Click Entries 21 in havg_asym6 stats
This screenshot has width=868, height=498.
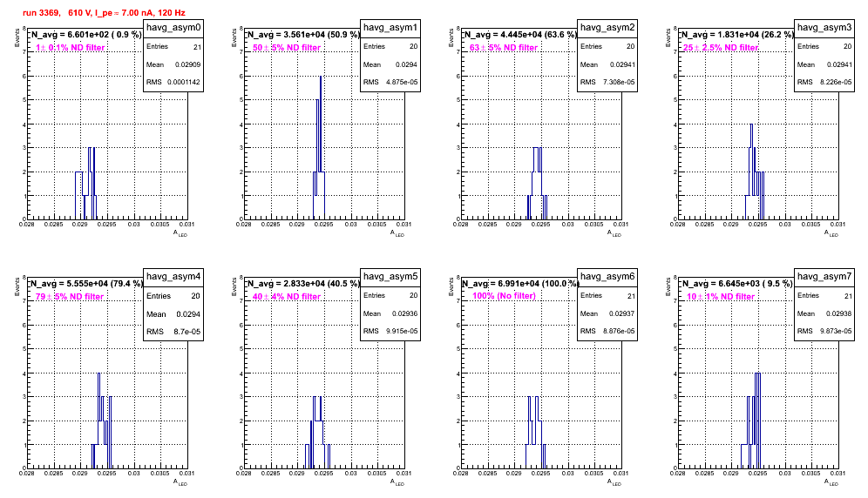click(x=607, y=296)
